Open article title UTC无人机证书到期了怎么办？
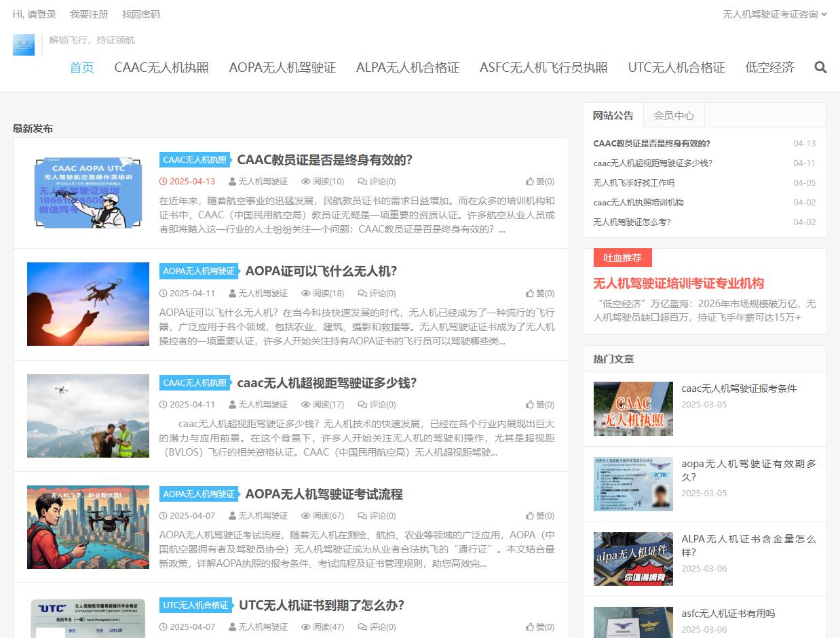840x638 pixels. (322, 605)
